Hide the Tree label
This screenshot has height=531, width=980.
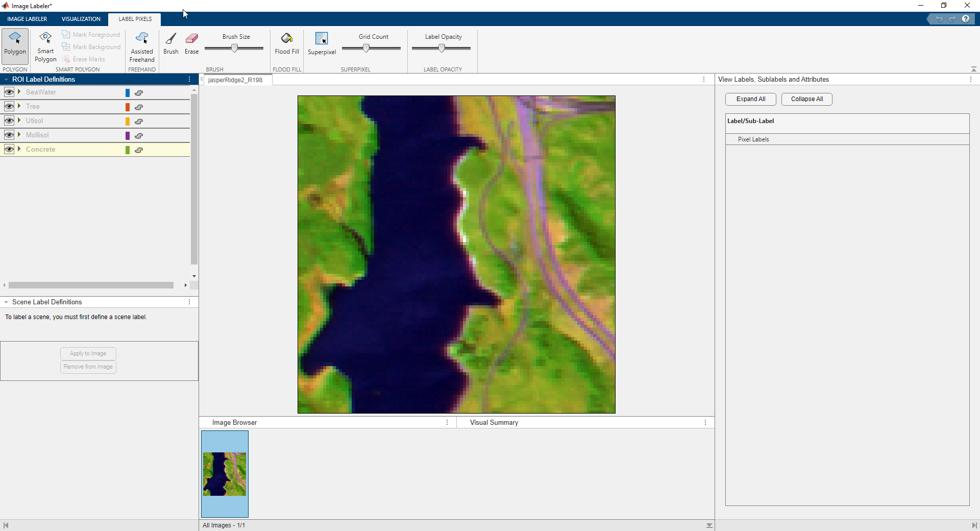pyautogui.click(x=9, y=106)
